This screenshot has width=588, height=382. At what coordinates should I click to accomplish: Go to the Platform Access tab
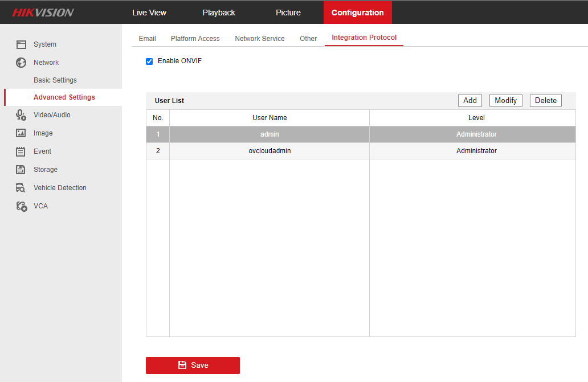[195, 39]
